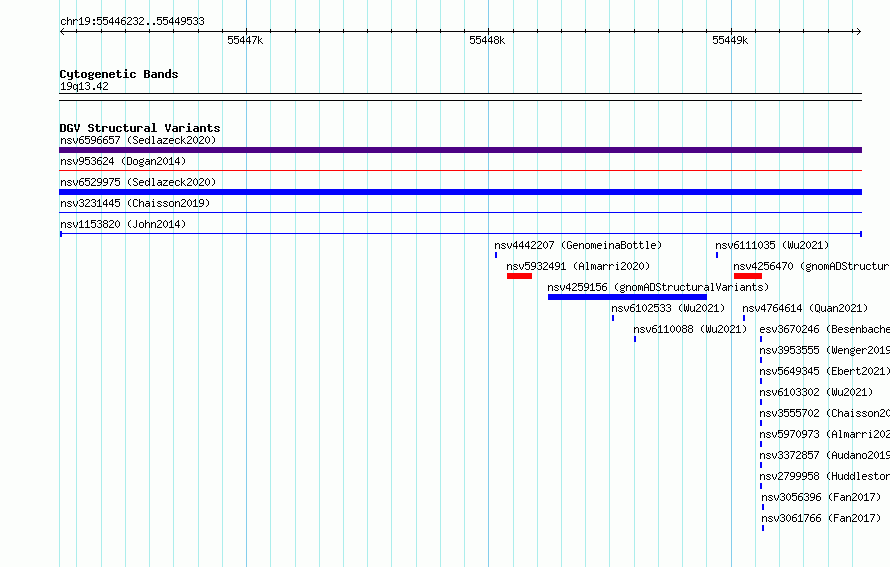Open nsv3231445 (Chaisson2019) variant label

tap(135, 203)
